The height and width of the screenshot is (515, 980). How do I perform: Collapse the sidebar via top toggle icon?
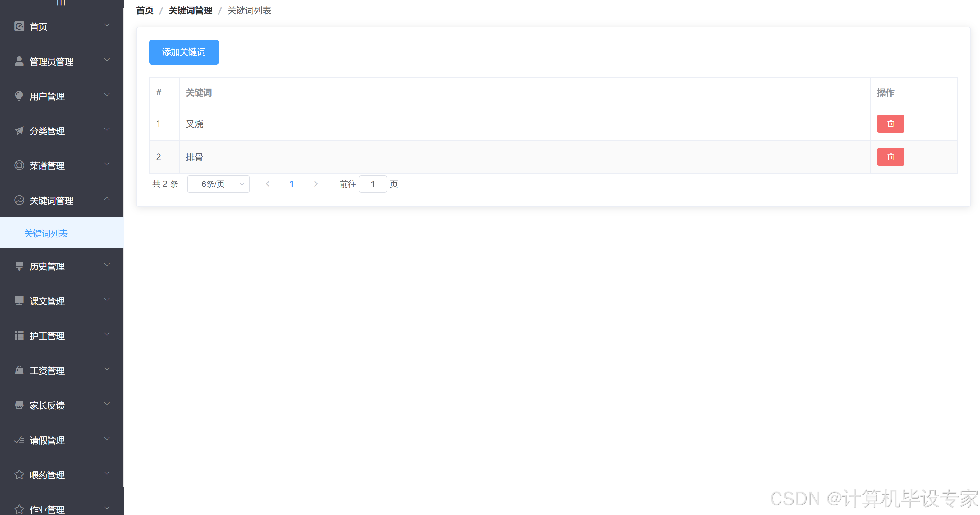(61, 3)
